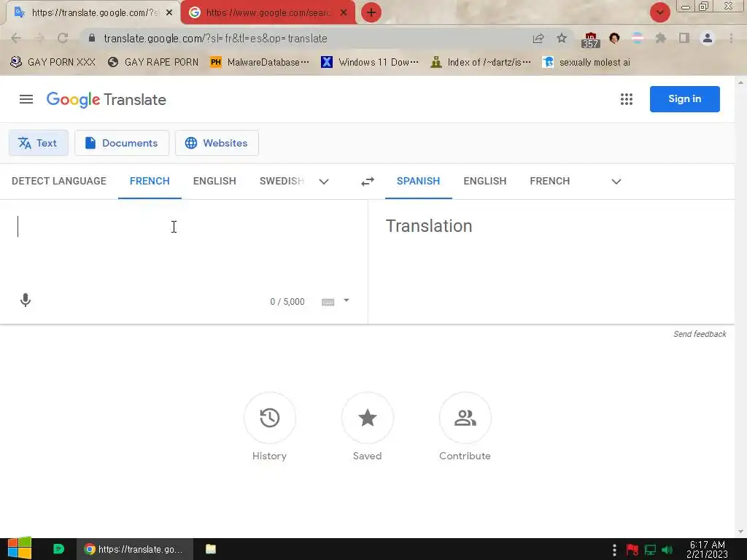The width and height of the screenshot is (747, 560).
Task: Open Saved translations star
Action: click(x=368, y=418)
